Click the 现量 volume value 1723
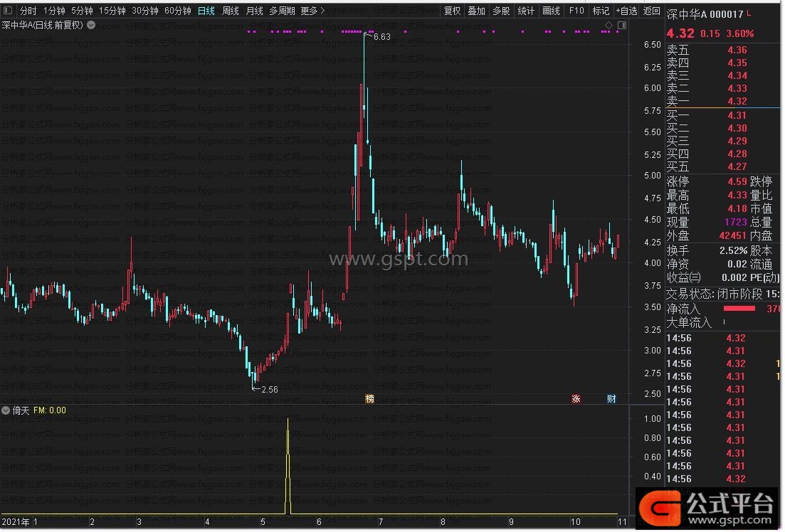This screenshot has height=532, width=785. (735, 222)
